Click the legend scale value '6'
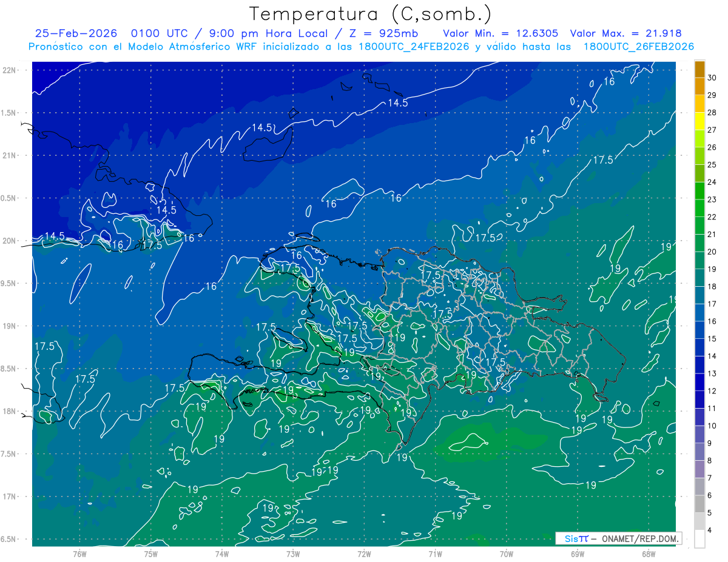This screenshot has width=728, height=562. click(709, 495)
